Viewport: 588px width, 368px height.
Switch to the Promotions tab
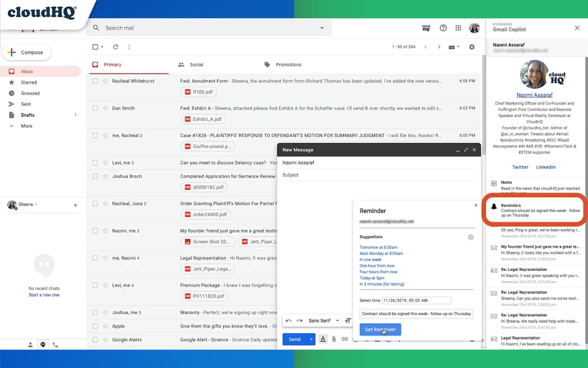289,64
